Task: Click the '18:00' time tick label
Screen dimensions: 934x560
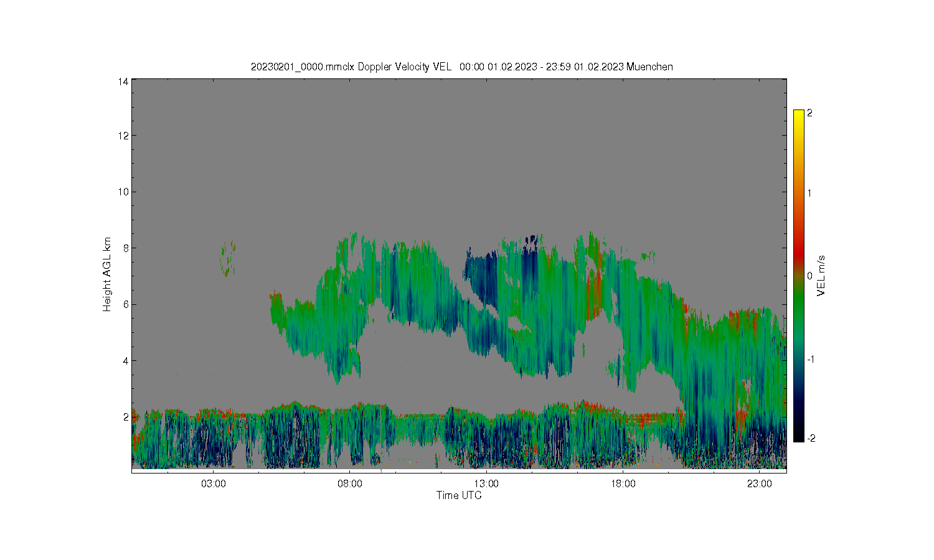Action: point(623,484)
